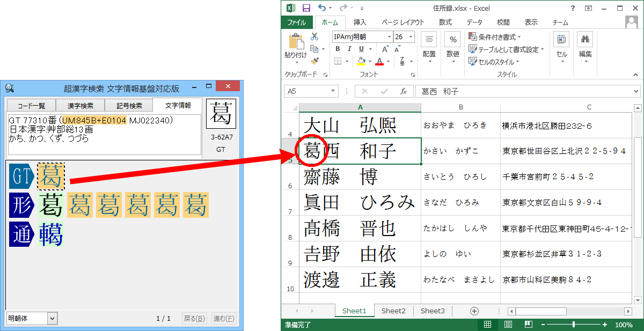Open 条件付き書式 conditional formatting menu
Image resolution: width=644 pixels, height=331 pixels.
point(494,37)
